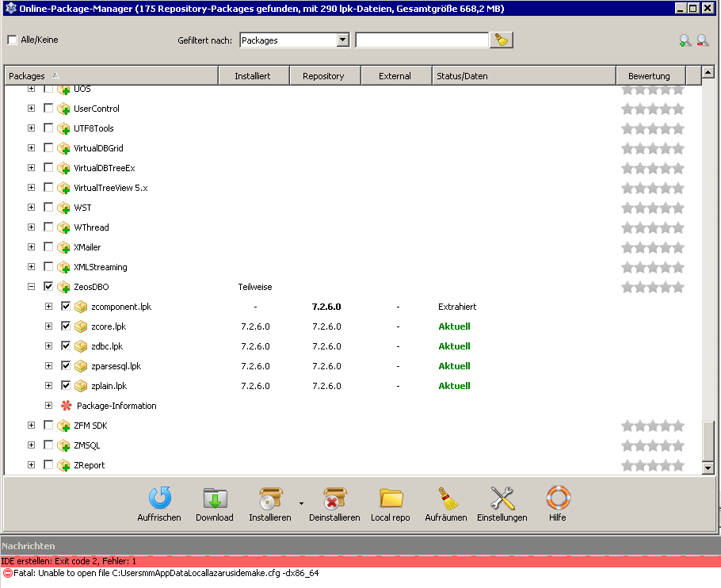This screenshot has height=588, width=721.
Task: Uncheck the ZeosDBO package checkbox
Action: point(48,287)
